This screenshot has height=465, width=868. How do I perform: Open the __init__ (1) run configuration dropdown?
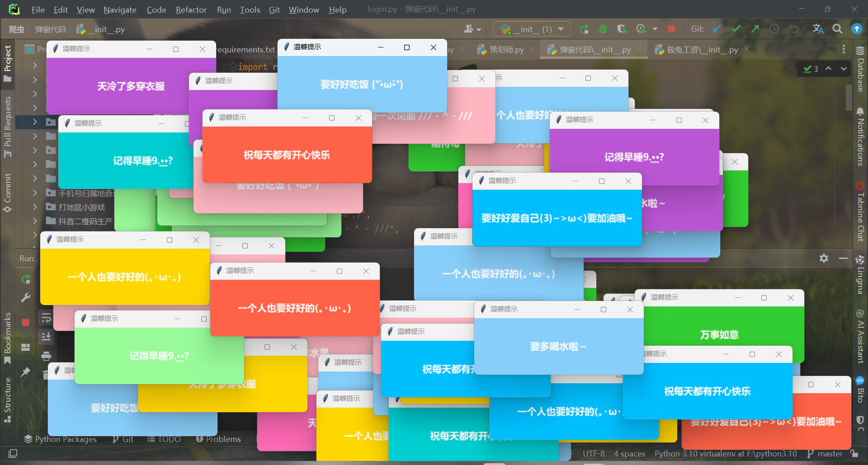pos(532,29)
